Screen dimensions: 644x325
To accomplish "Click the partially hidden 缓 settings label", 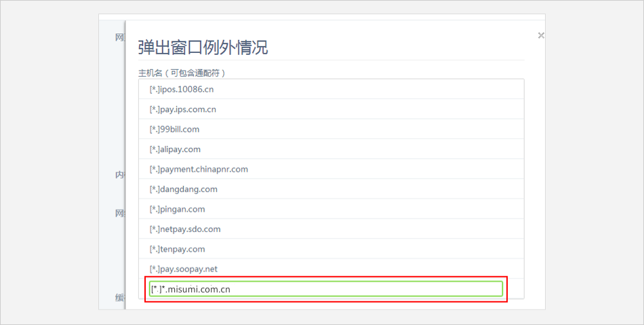I will (x=119, y=297).
